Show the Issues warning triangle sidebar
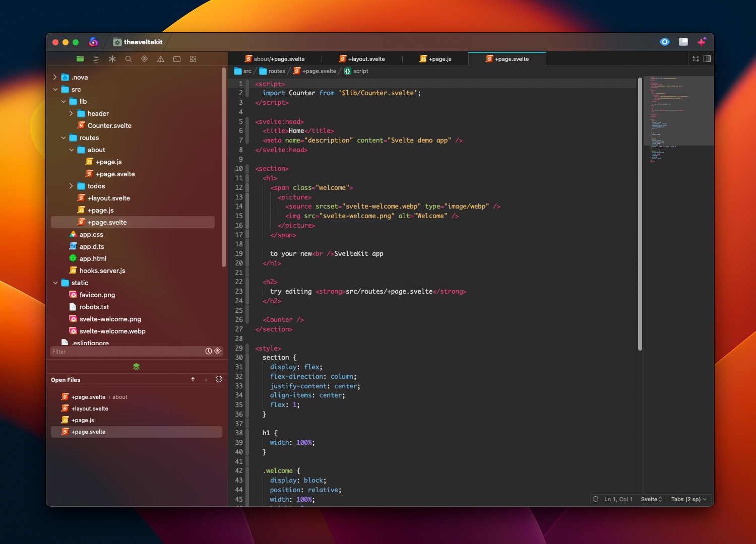756x544 pixels. click(161, 59)
